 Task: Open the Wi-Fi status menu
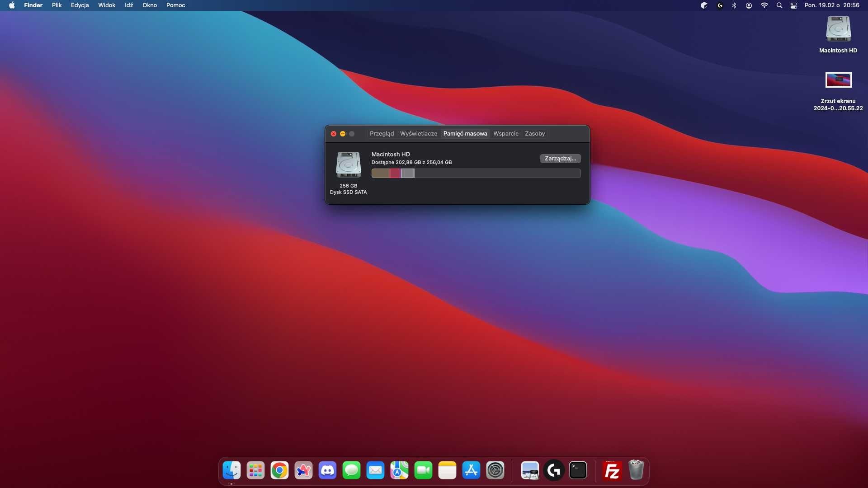tap(764, 5)
